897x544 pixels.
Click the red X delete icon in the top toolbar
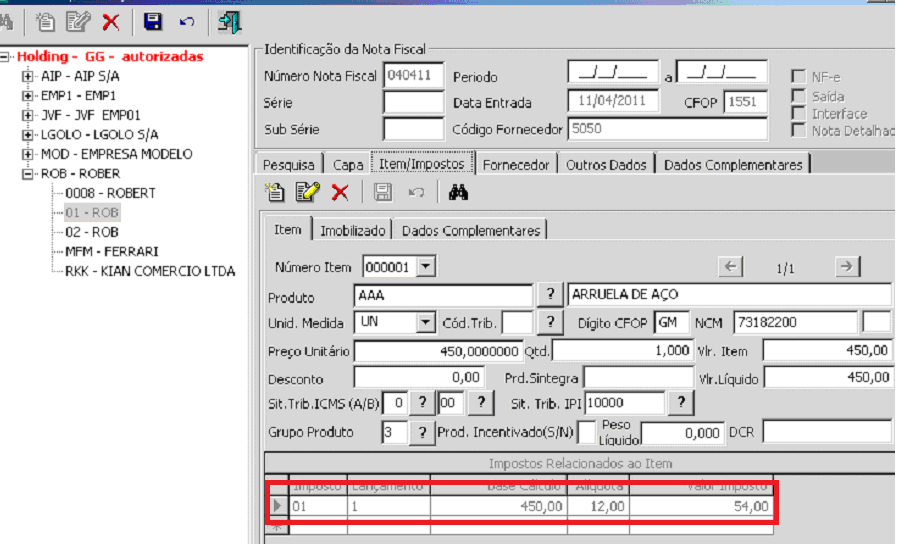111,21
